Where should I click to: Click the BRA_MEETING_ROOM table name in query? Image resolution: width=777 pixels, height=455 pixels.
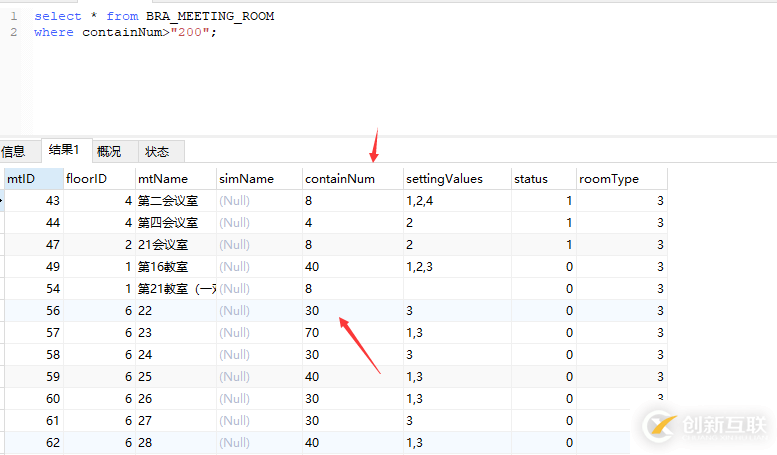[210, 16]
